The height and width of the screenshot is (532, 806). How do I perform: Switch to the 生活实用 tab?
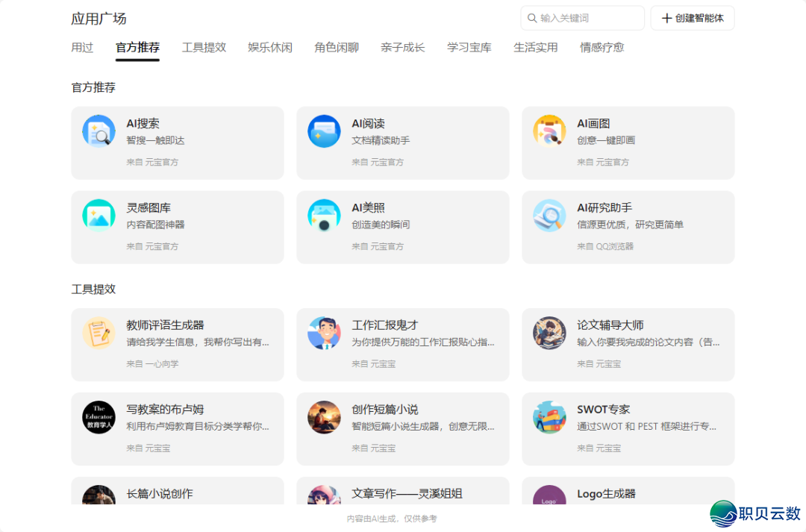(x=536, y=47)
